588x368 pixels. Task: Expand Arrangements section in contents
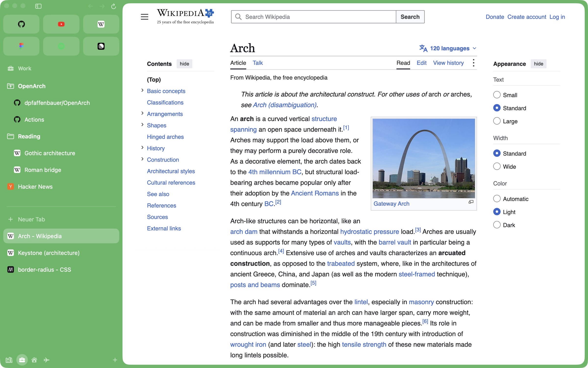coord(142,113)
